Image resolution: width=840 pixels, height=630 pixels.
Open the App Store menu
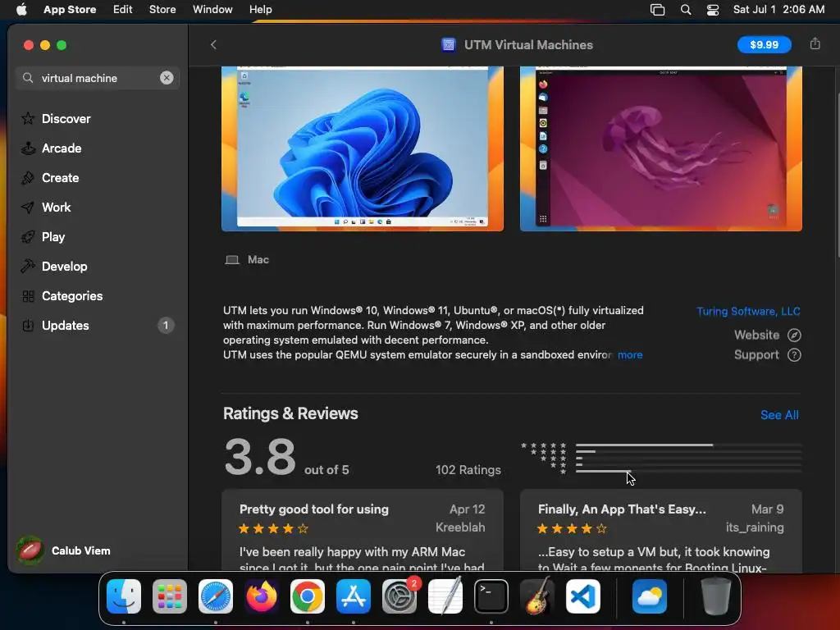coord(70,10)
